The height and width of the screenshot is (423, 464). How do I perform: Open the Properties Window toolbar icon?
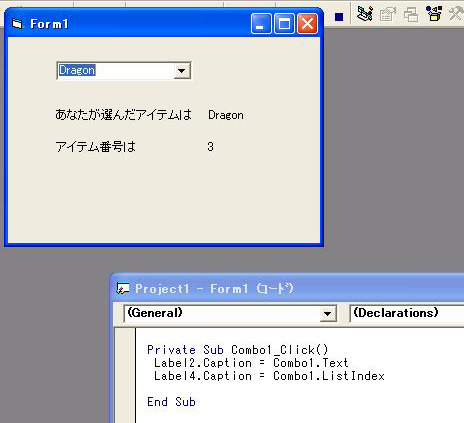387,15
